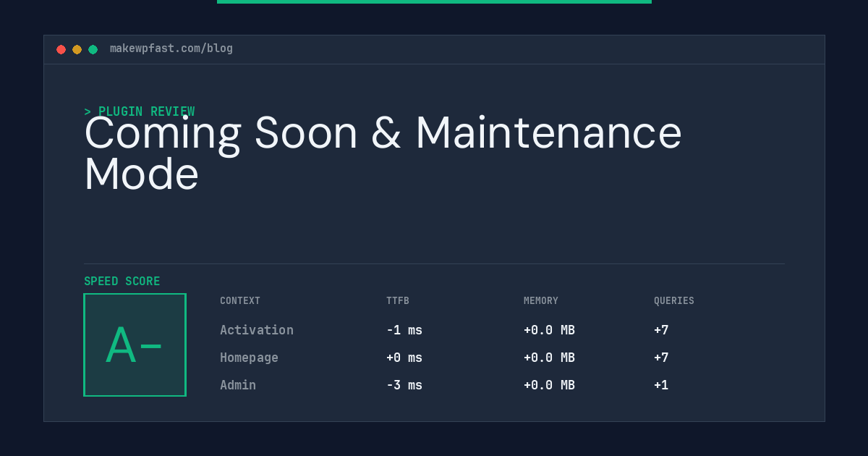Click the A- speed score badge
Screen dimensions: 868x456
[x=135, y=345]
